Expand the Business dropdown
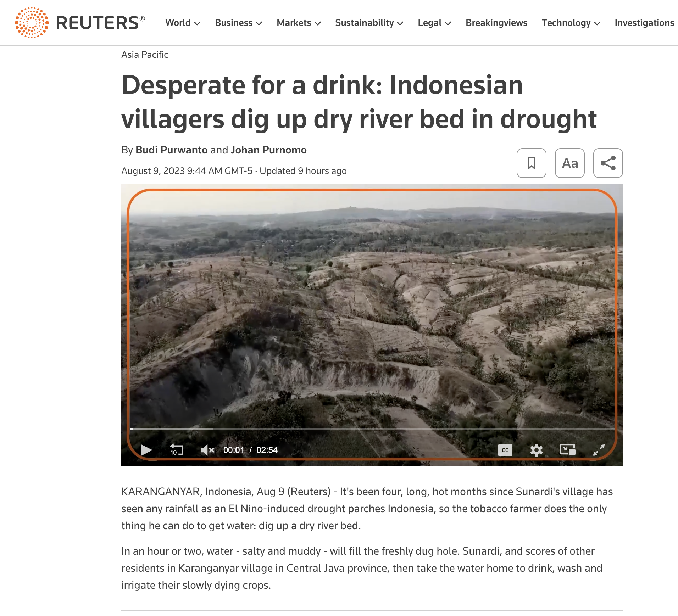The height and width of the screenshot is (616, 678). [x=239, y=23]
